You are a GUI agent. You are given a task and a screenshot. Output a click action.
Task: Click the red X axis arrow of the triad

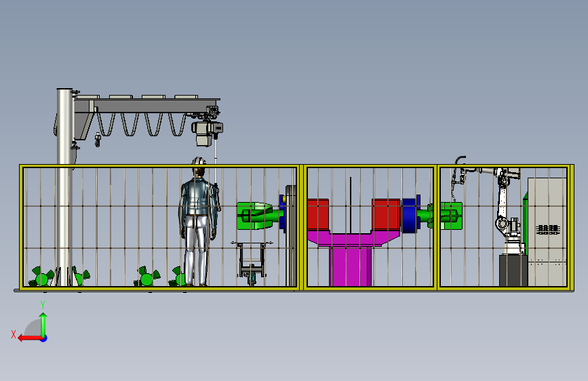point(29,338)
